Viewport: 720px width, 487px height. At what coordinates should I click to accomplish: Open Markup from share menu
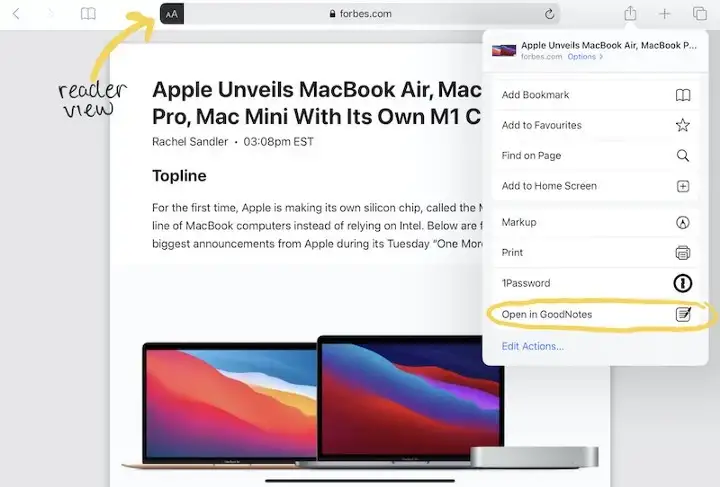pyautogui.click(x=595, y=222)
